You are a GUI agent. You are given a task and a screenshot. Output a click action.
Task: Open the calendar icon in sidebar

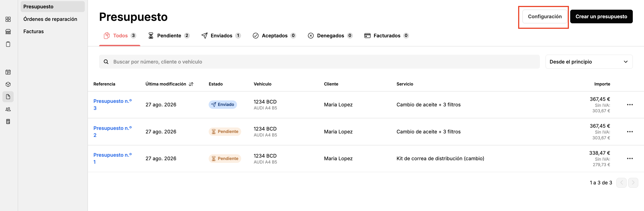[x=8, y=72]
